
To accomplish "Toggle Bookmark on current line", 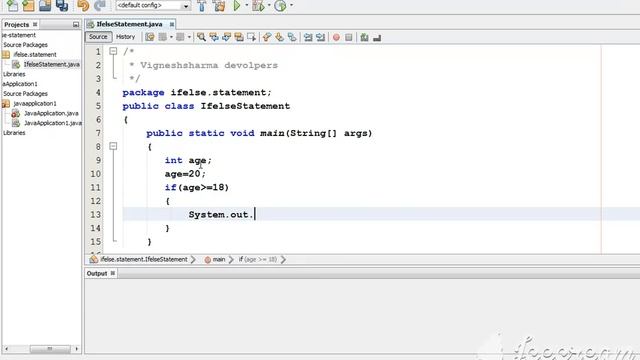I will [292, 37].
